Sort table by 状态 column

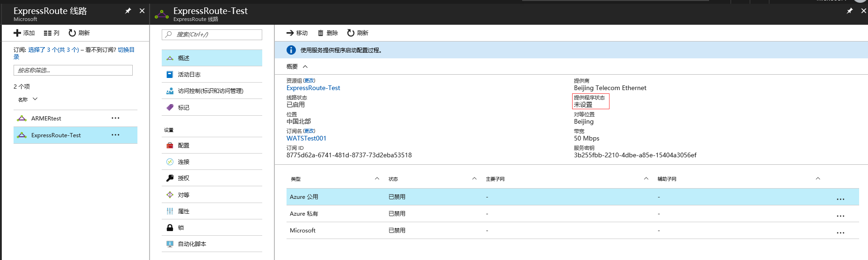coord(474,179)
